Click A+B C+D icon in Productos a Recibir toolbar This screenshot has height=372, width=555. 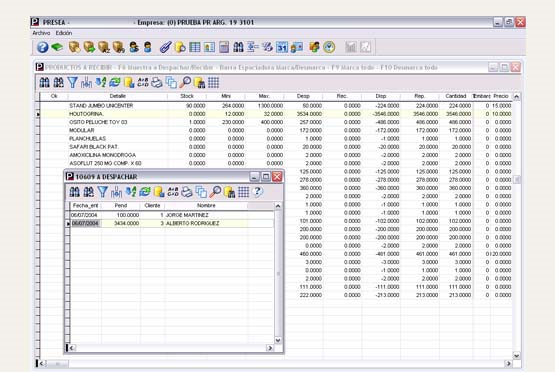pos(143,82)
